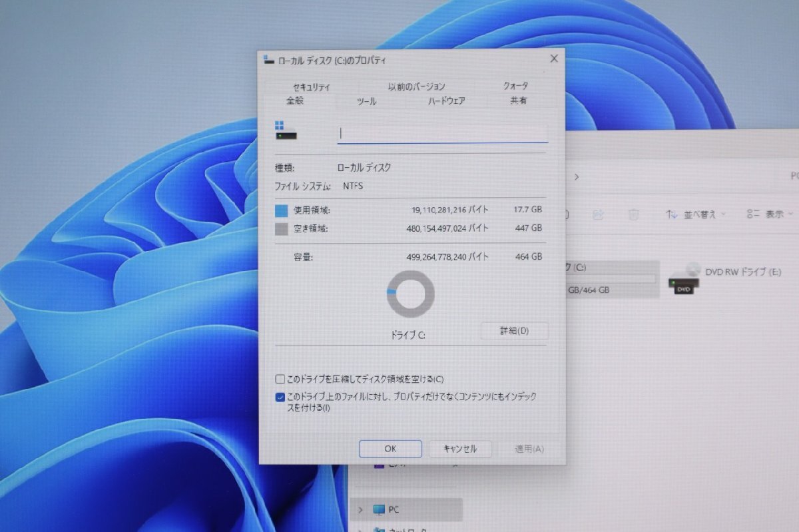
Task: Open the 以前のバージョン tab
Action: [x=417, y=86]
